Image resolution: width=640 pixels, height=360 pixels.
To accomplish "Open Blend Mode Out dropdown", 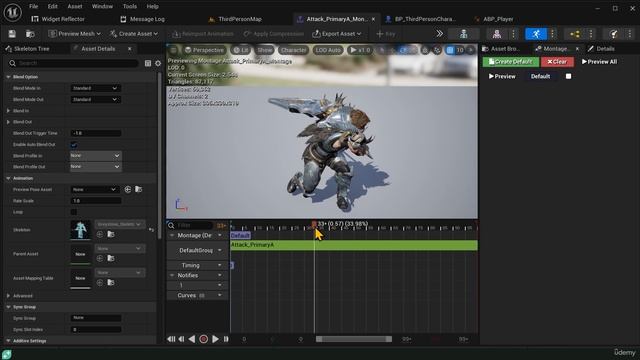I will point(96,100).
